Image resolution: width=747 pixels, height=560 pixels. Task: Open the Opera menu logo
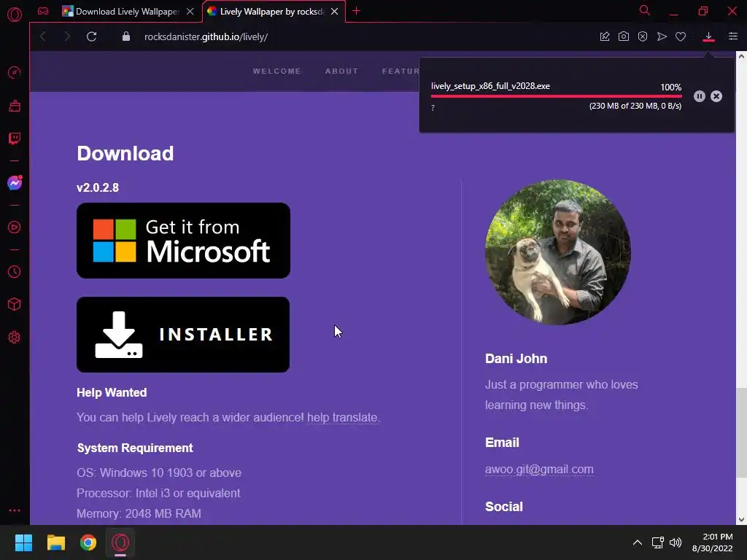point(15,15)
